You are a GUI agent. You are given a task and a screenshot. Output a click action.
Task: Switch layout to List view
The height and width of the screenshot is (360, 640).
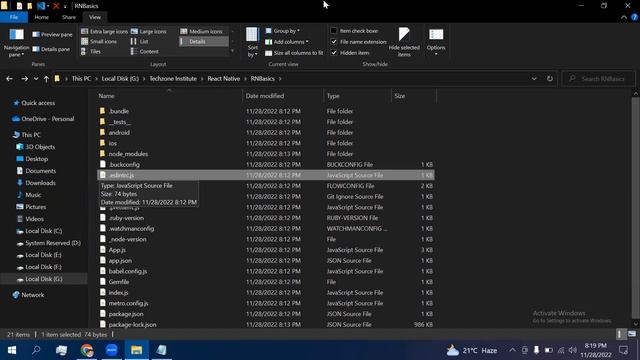point(140,42)
